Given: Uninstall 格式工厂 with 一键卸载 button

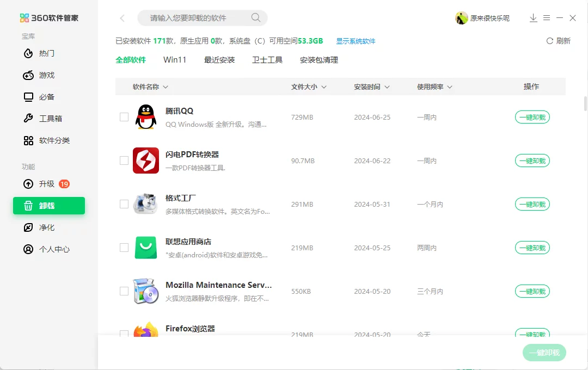Looking at the screenshot, I should coord(532,204).
